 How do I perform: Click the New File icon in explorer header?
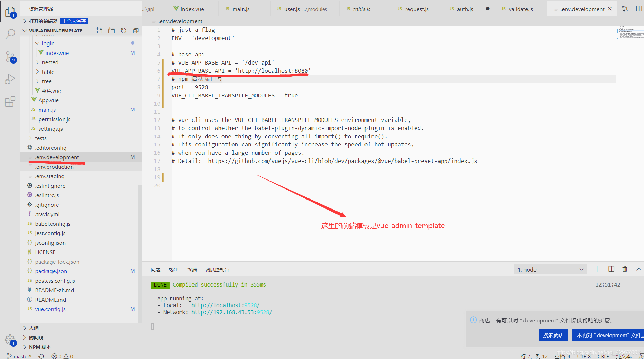[100, 31]
